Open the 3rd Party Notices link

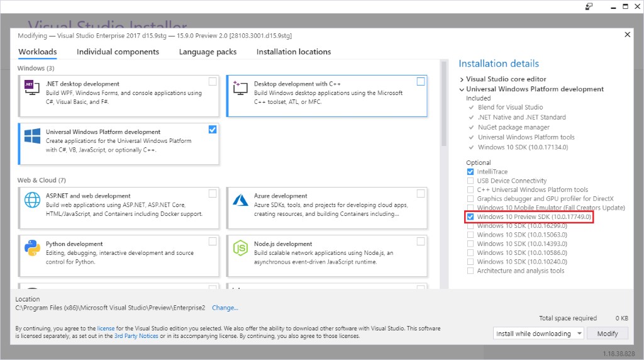(x=136, y=335)
